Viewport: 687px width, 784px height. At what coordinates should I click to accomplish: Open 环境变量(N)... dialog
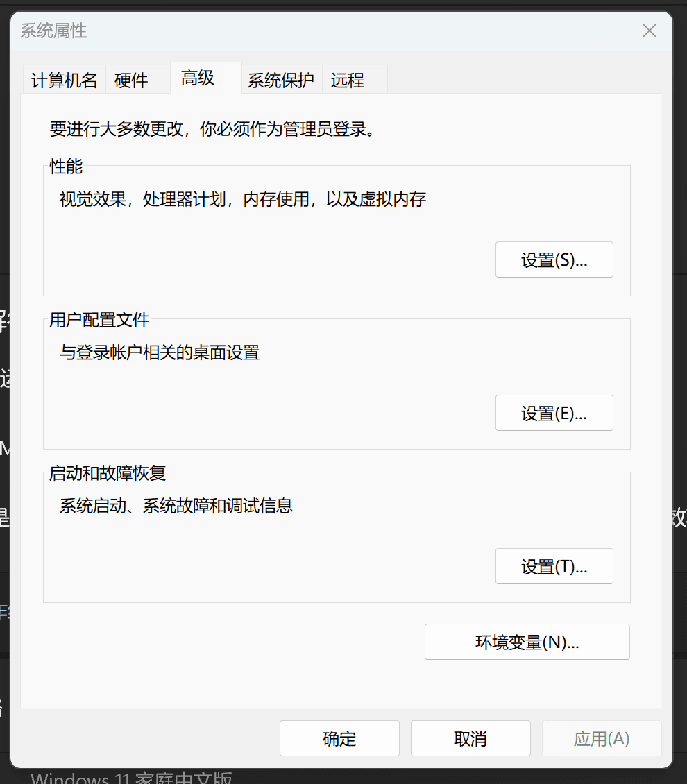pyautogui.click(x=527, y=642)
